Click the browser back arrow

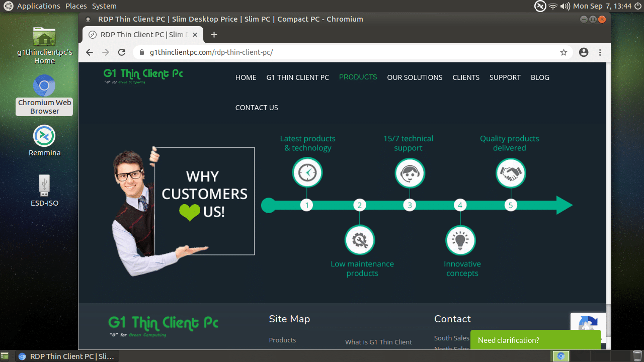[90, 52]
